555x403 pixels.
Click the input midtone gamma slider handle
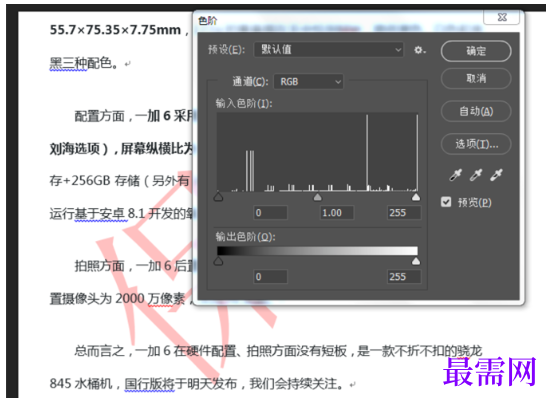pyautogui.click(x=317, y=196)
